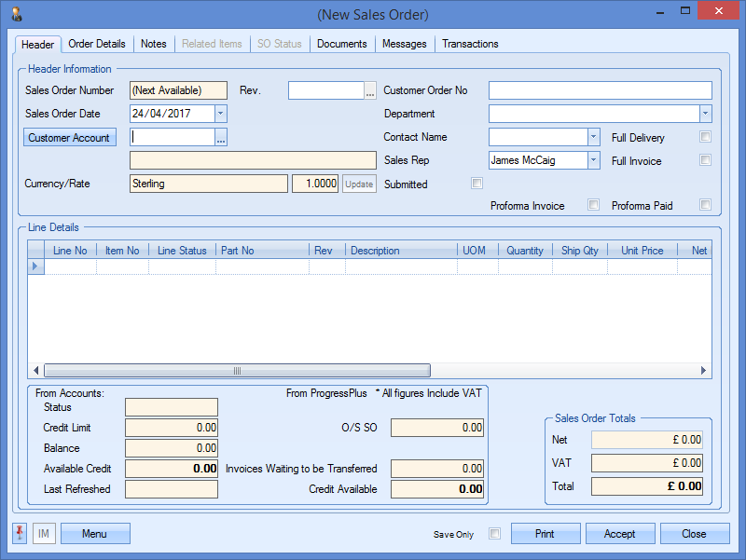Viewport: 746px width, 560px height.
Task: Click the Customer Account button
Action: [69, 138]
